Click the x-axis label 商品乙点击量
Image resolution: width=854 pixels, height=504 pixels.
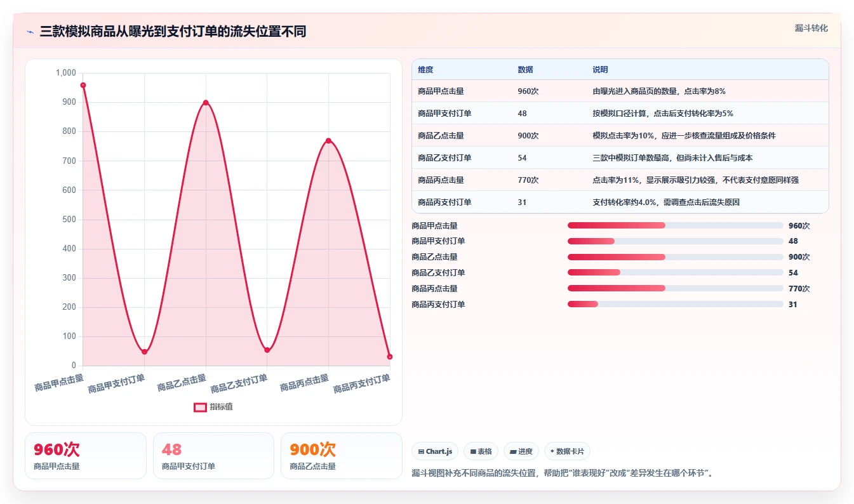tap(182, 382)
